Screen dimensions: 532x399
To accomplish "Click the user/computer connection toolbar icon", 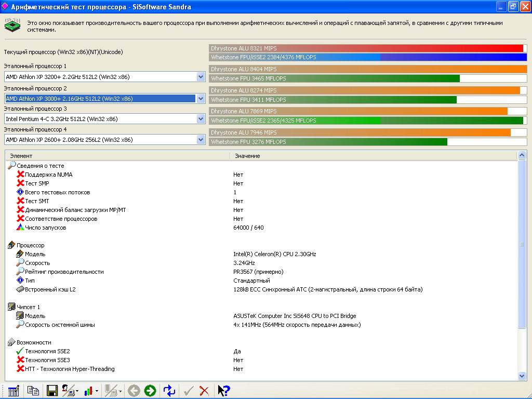I will tap(69, 391).
